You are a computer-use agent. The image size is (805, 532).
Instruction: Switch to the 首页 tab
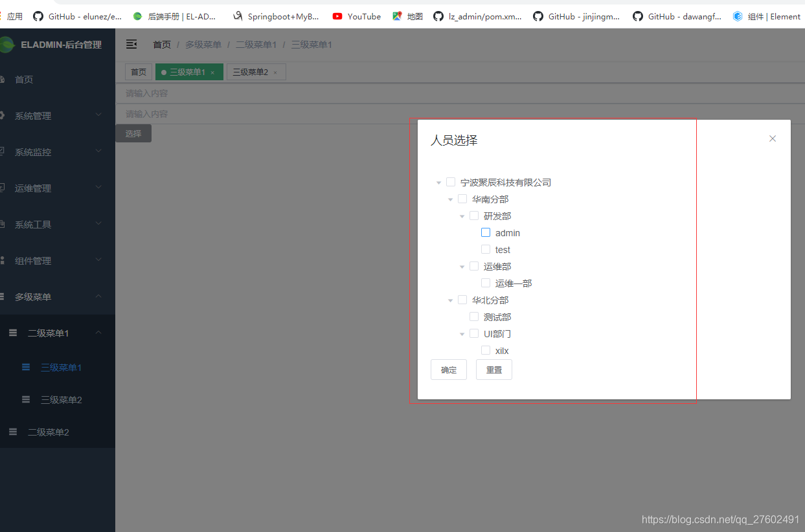(x=139, y=72)
